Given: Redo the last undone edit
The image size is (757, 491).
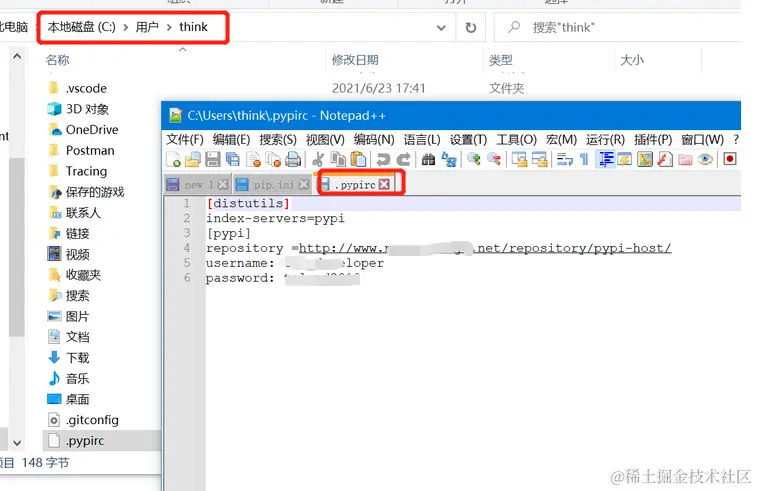Looking at the screenshot, I should (403, 159).
